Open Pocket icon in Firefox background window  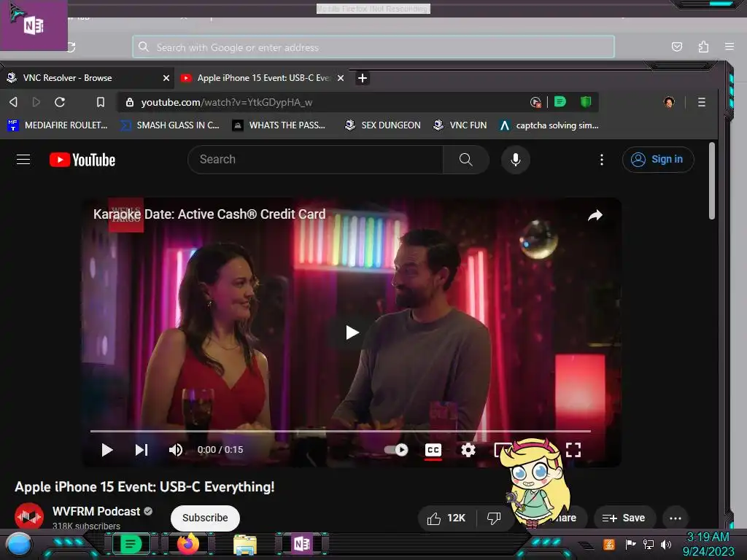point(676,47)
